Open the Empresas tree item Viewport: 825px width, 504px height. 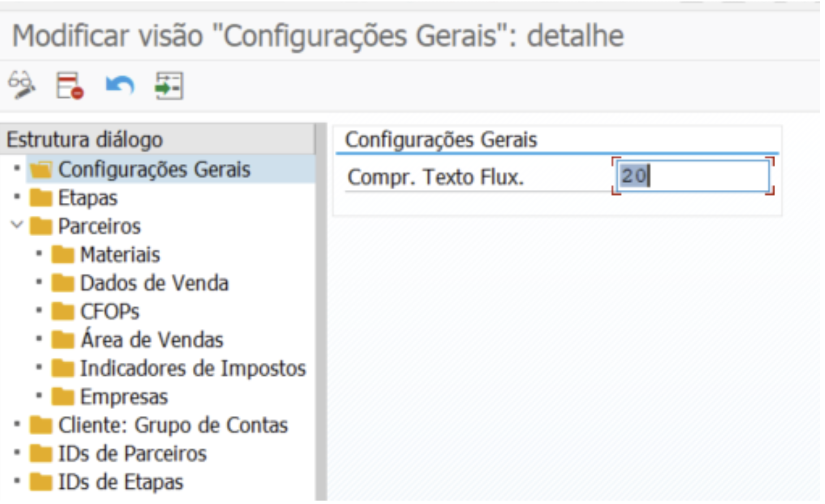124,397
